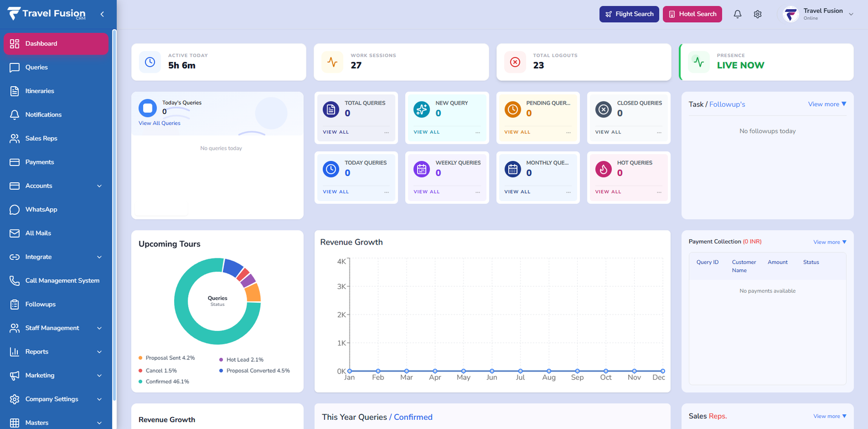Click the Pending Queries clock icon
868x429 pixels.
513,110
